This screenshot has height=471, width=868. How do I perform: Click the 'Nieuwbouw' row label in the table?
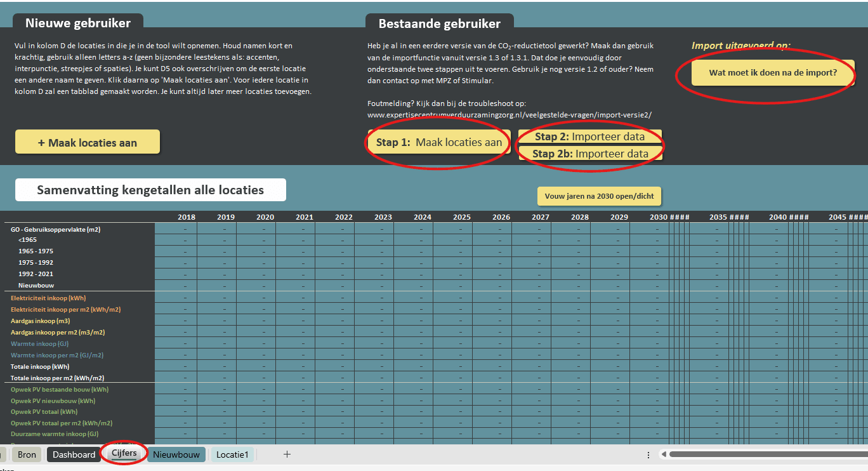36,286
